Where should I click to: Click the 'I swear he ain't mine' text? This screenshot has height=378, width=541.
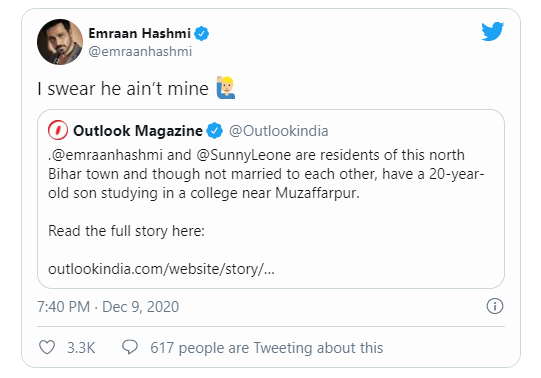tap(123, 89)
